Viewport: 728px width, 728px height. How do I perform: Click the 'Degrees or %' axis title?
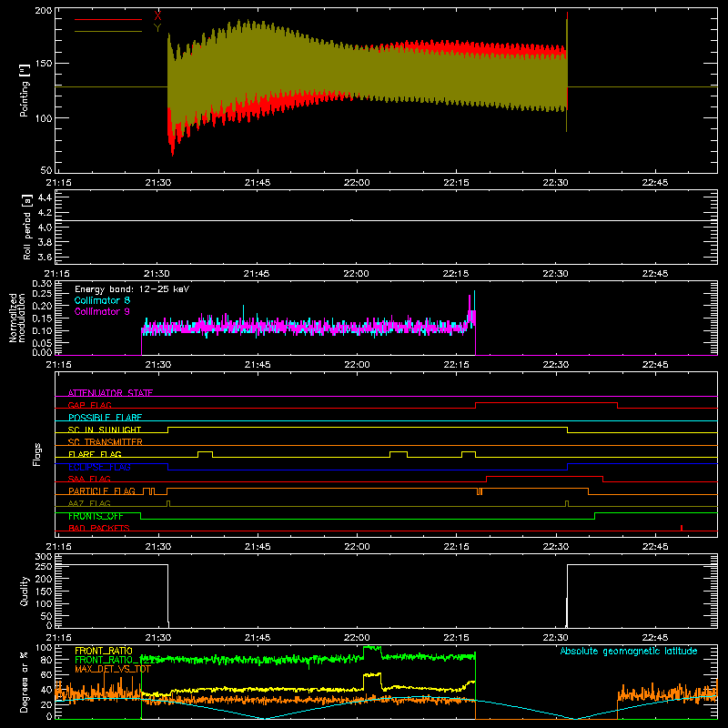[25, 682]
